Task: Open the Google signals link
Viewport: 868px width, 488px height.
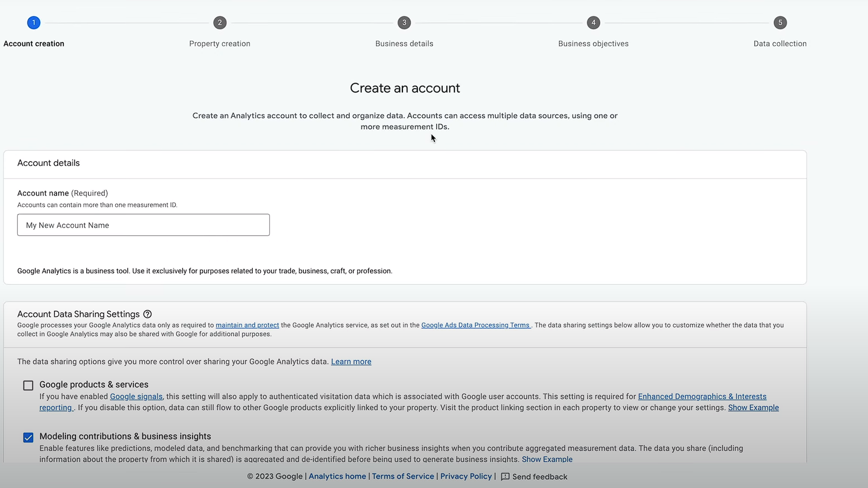Action: point(136,397)
